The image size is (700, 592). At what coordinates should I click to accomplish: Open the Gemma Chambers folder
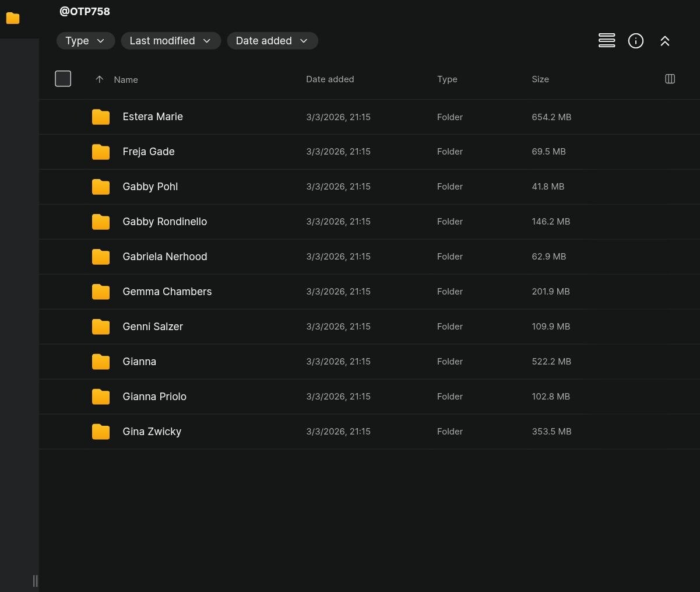[x=167, y=292]
